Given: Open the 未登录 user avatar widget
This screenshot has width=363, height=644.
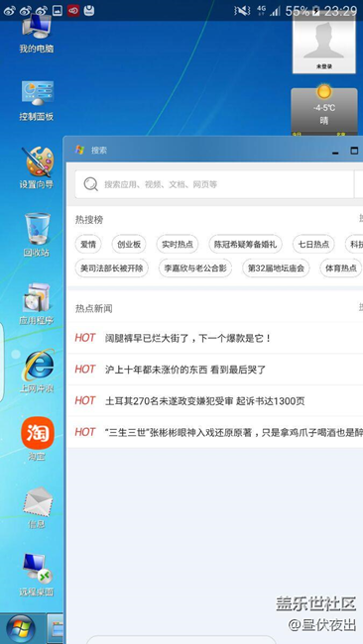Looking at the screenshot, I should tap(324, 45).
